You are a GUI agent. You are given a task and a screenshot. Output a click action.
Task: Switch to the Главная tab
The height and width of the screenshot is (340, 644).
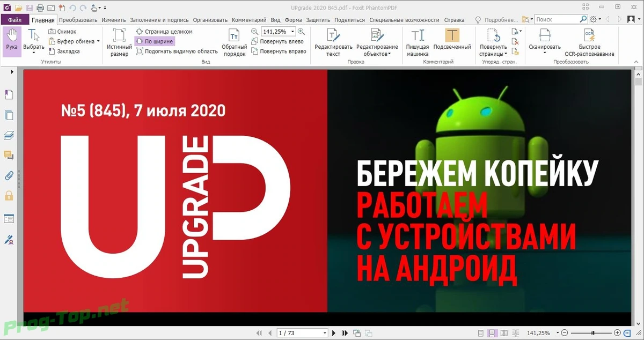43,20
